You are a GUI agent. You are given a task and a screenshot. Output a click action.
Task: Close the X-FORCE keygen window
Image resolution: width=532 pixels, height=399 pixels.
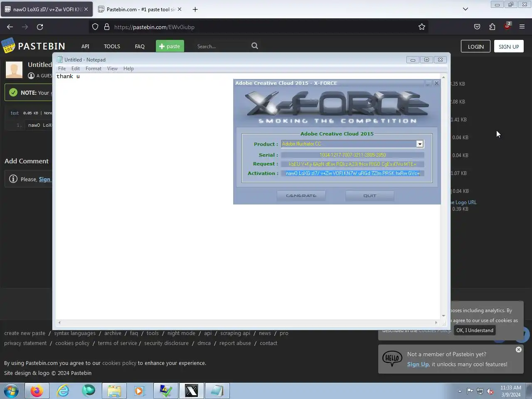[x=436, y=83]
